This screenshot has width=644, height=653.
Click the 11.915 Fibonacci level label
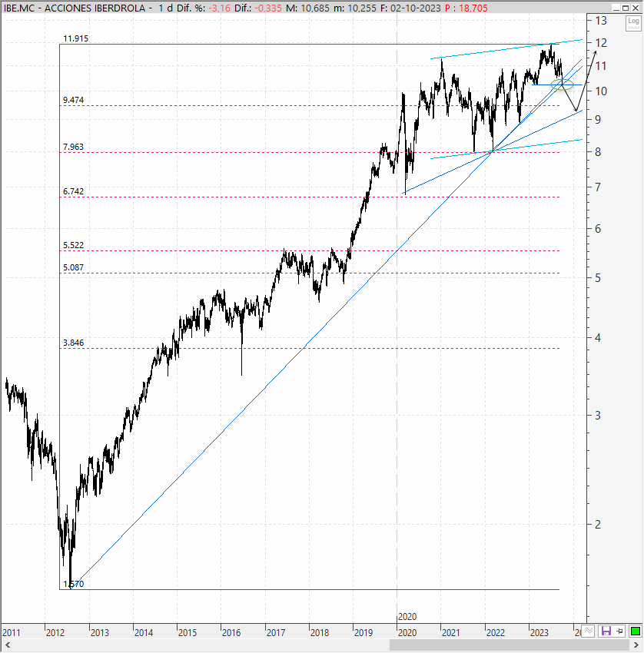pyautogui.click(x=76, y=38)
